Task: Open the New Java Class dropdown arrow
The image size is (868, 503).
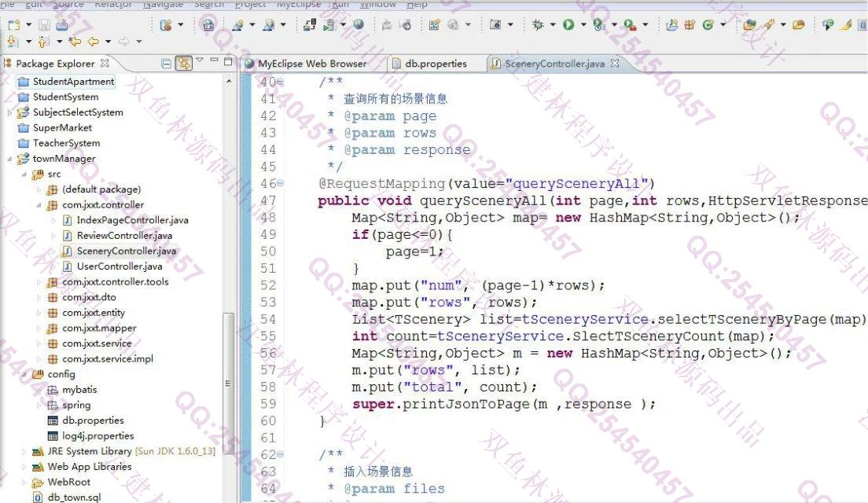Action: tap(723, 25)
